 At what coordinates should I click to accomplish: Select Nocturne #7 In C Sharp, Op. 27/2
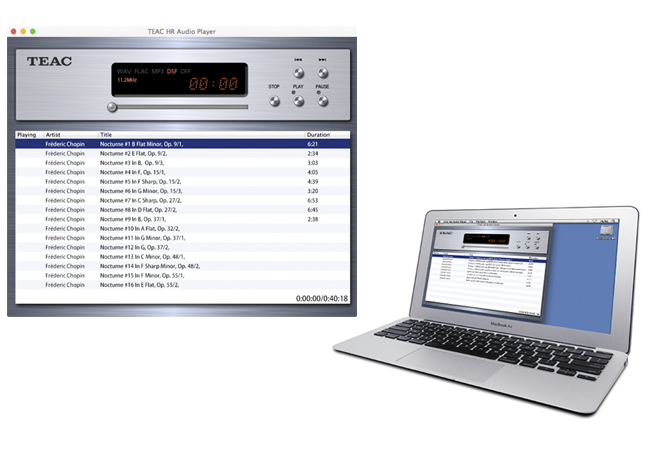(x=183, y=200)
